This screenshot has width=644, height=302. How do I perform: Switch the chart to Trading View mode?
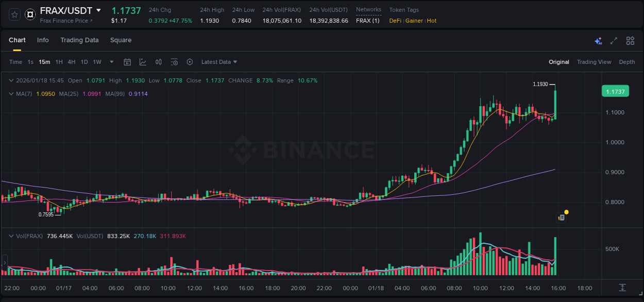coord(594,62)
